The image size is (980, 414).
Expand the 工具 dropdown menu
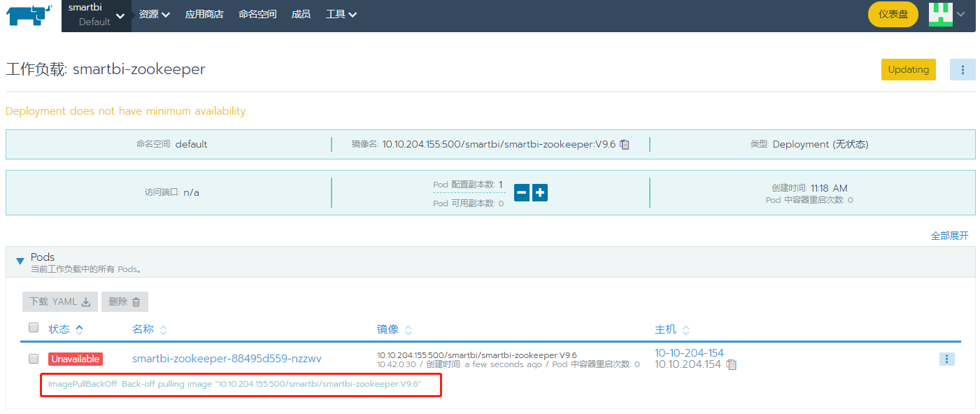[341, 14]
